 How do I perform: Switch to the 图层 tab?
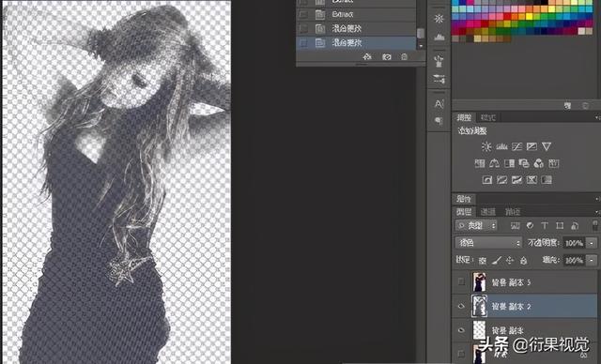[464, 212]
